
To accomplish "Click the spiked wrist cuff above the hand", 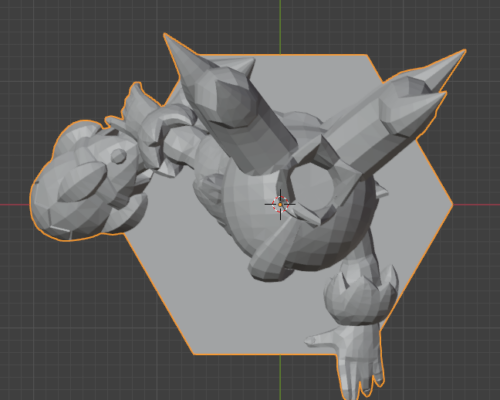I will tap(361, 295).
